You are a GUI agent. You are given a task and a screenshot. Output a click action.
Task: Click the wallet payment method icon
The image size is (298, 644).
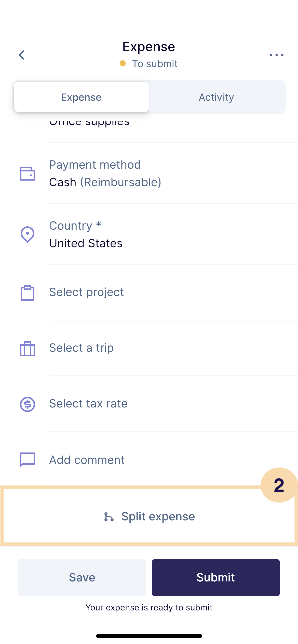(x=28, y=174)
